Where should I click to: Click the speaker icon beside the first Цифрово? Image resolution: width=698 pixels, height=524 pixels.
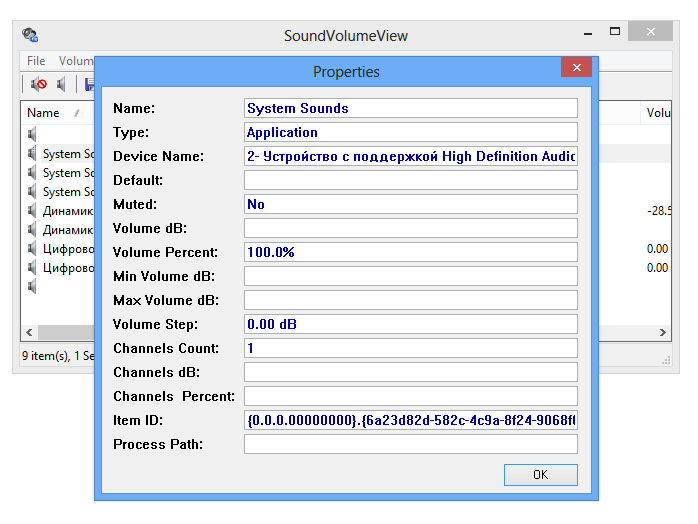point(32,248)
